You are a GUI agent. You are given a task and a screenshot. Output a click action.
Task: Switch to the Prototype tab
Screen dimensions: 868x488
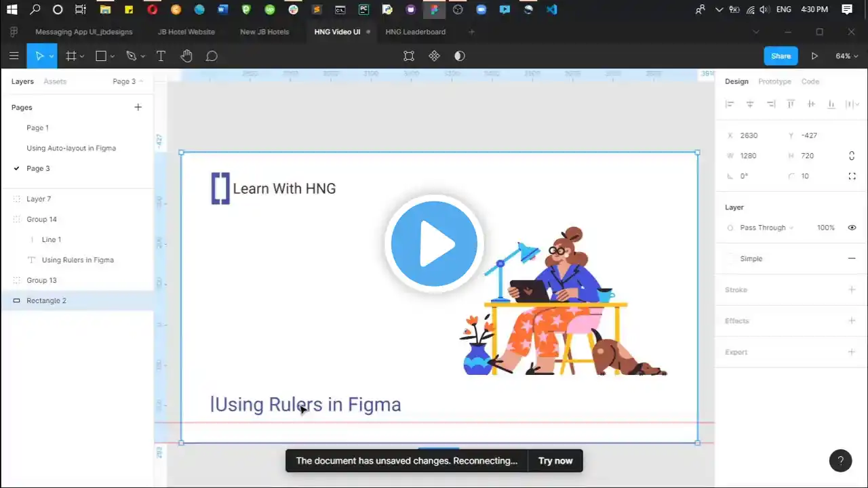(x=774, y=81)
